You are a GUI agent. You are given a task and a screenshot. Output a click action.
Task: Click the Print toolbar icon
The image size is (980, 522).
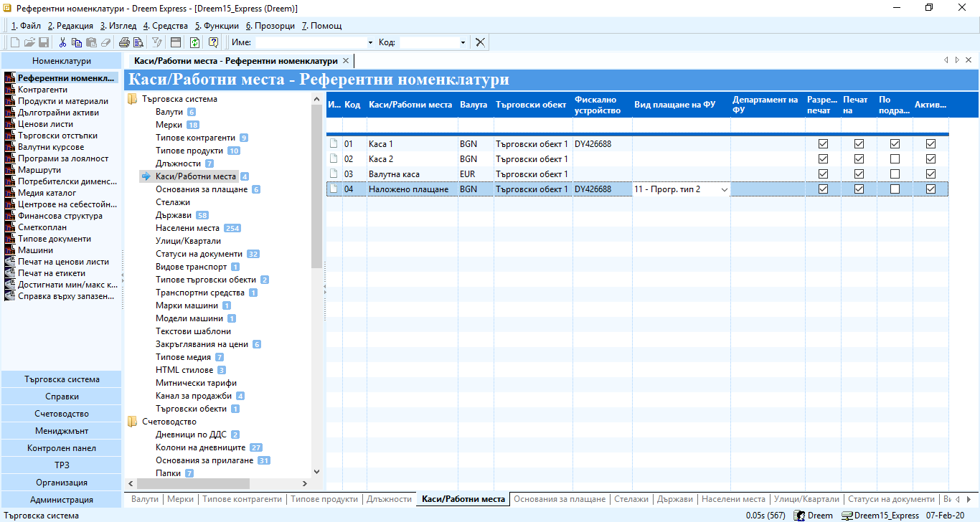point(124,42)
